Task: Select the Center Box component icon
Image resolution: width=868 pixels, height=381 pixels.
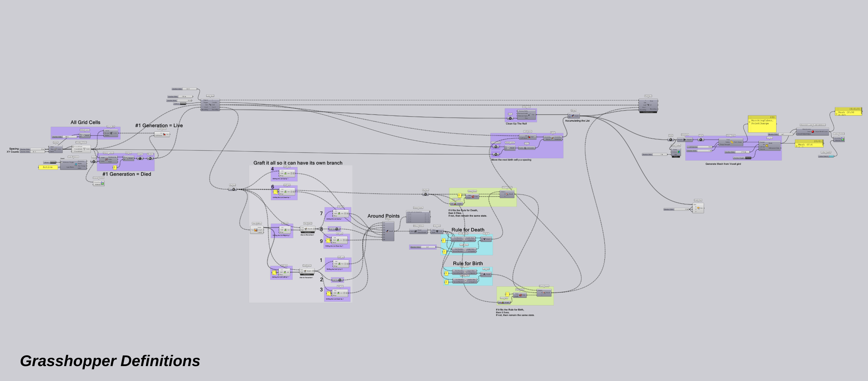Action: tap(698, 208)
